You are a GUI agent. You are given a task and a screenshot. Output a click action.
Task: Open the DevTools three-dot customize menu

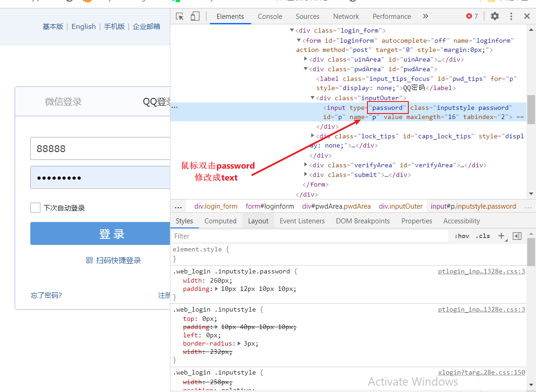[x=511, y=17]
